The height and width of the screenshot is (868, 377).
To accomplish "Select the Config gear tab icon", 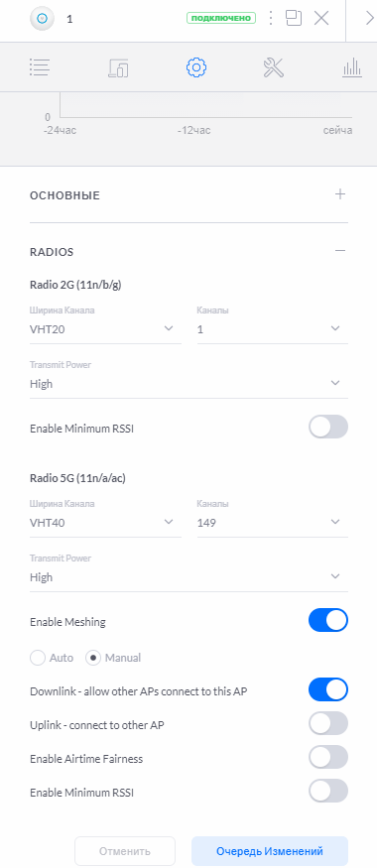I will [x=196, y=67].
